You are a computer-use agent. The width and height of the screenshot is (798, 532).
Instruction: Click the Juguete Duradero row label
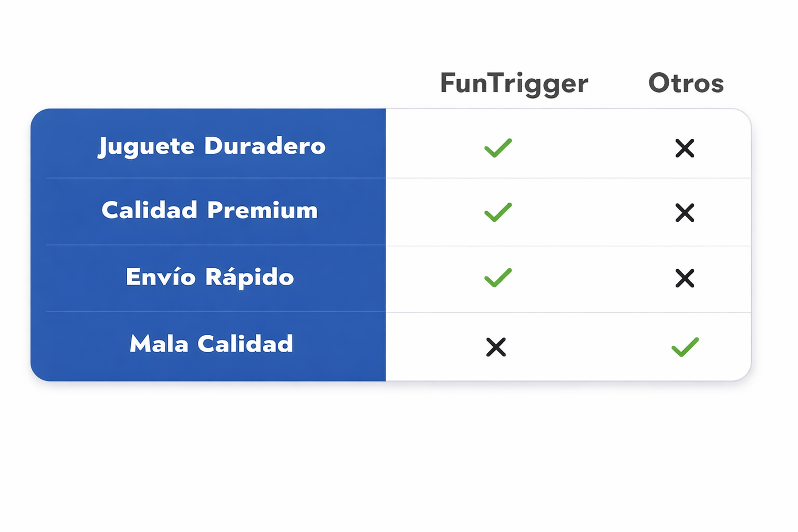click(212, 146)
